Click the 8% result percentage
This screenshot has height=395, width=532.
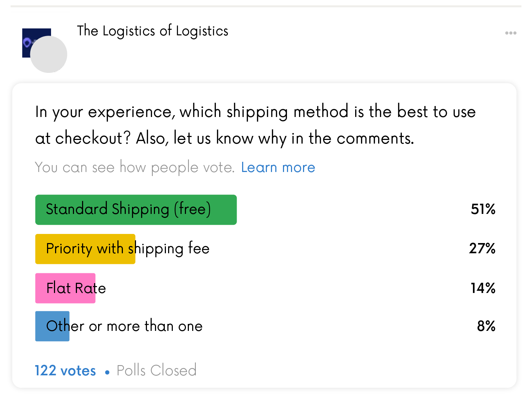click(486, 326)
